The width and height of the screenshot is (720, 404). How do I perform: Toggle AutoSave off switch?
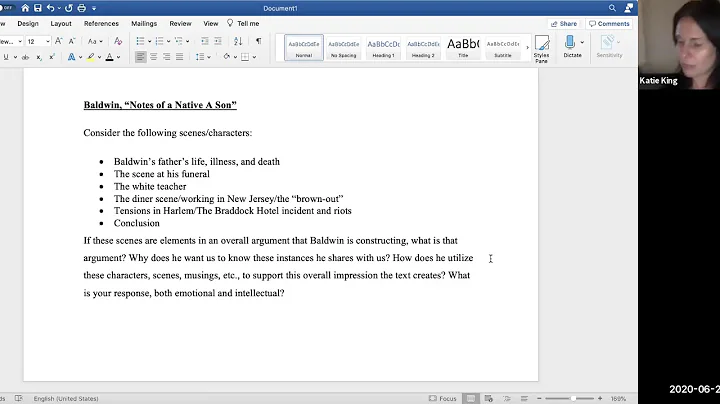pos(7,8)
